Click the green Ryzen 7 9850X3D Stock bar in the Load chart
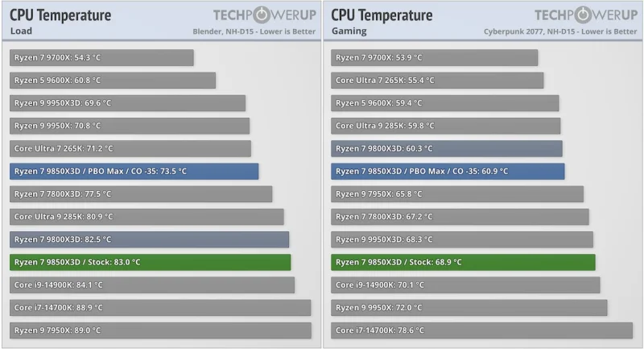Viewport: 644px width, 349px height. pos(151,262)
